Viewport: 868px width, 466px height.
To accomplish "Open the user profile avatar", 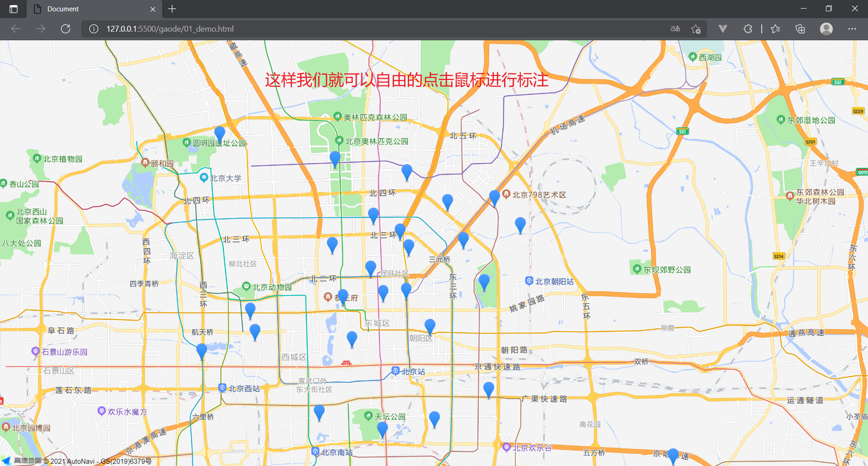I will (826, 29).
